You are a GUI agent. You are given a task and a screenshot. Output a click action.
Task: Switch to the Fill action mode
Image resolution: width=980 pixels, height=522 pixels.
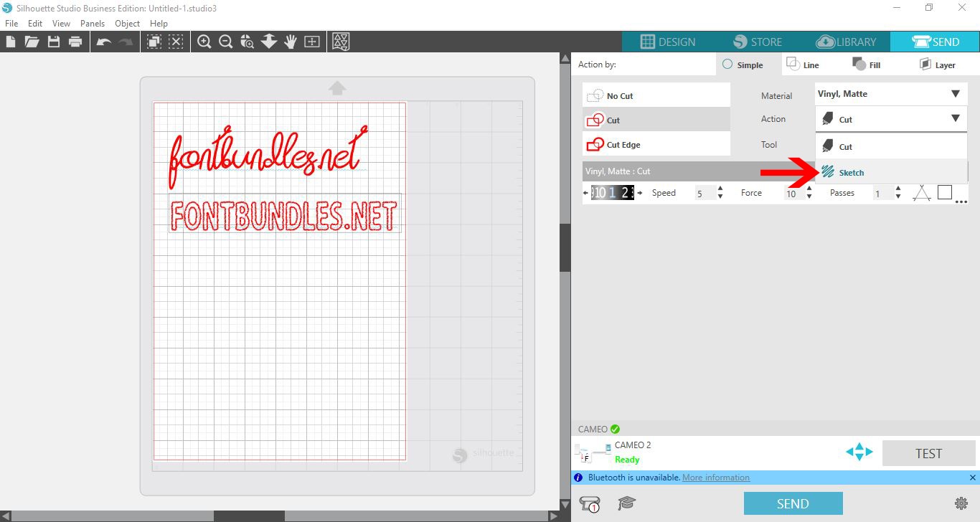(867, 65)
